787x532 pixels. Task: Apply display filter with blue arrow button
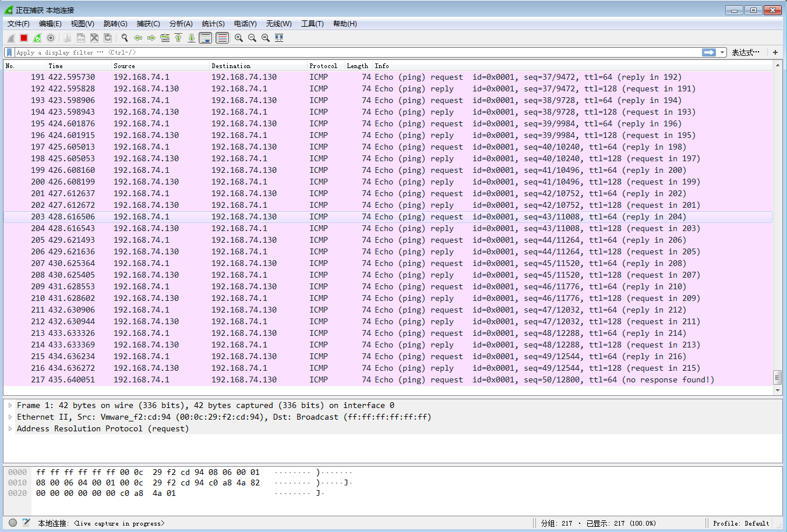709,52
